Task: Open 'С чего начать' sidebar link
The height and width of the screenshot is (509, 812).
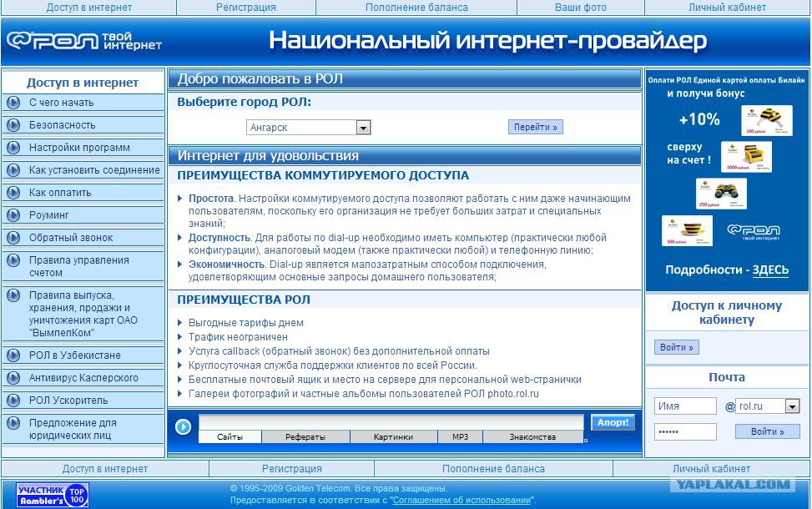Action: pos(61,103)
